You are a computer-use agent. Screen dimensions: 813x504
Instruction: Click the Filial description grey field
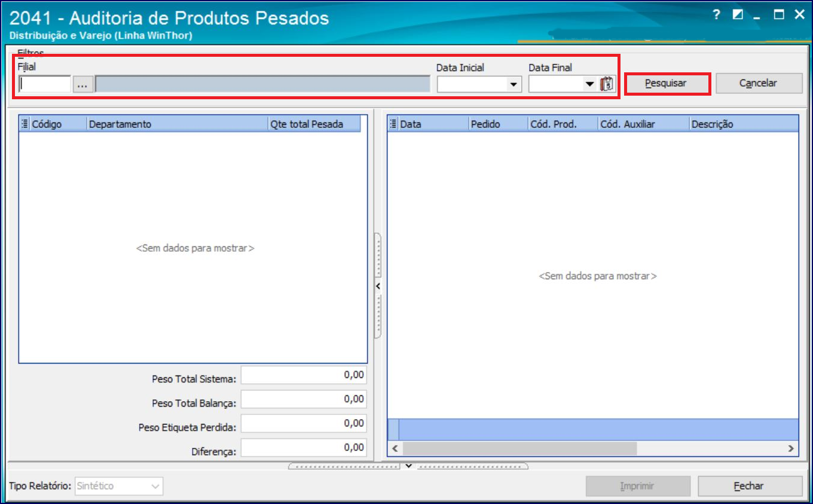pyautogui.click(x=262, y=85)
